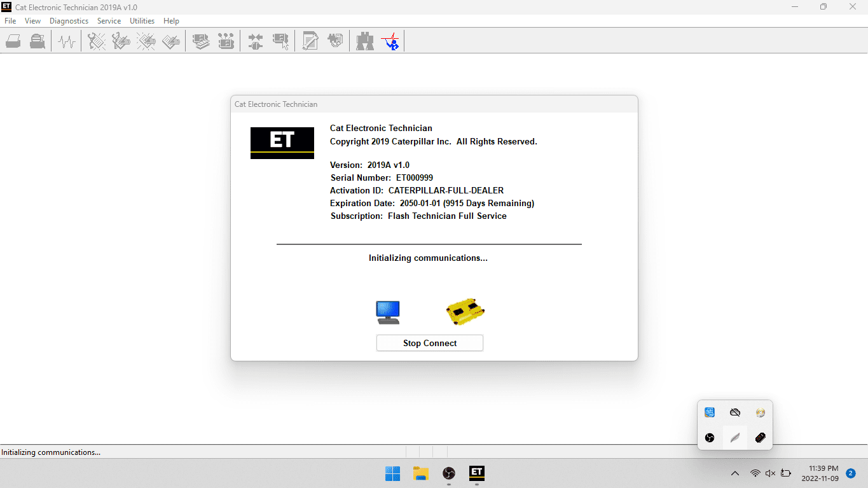Open File Explorer from the taskbar
The image size is (868, 488).
click(420, 473)
